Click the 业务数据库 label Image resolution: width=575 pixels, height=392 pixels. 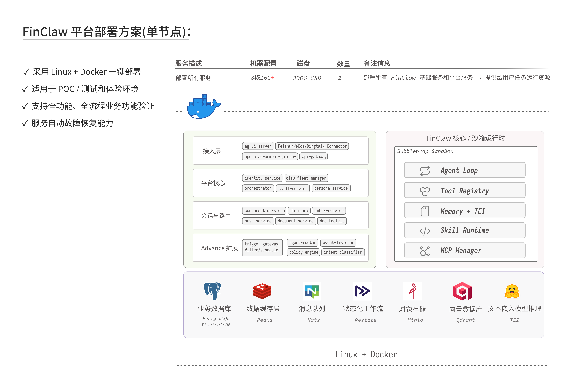coord(214,309)
